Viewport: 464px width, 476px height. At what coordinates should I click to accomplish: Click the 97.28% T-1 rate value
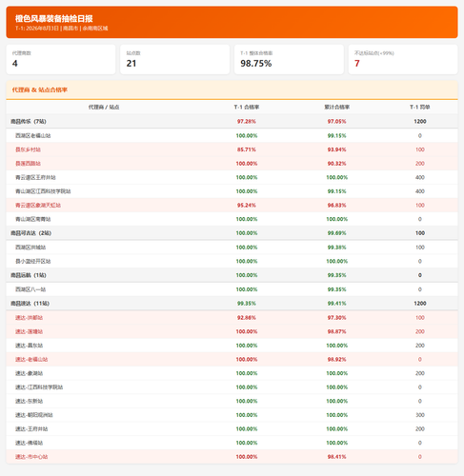(247, 122)
